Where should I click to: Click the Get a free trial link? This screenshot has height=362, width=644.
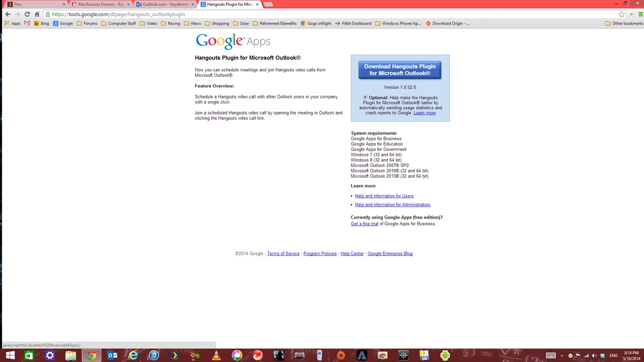point(364,224)
